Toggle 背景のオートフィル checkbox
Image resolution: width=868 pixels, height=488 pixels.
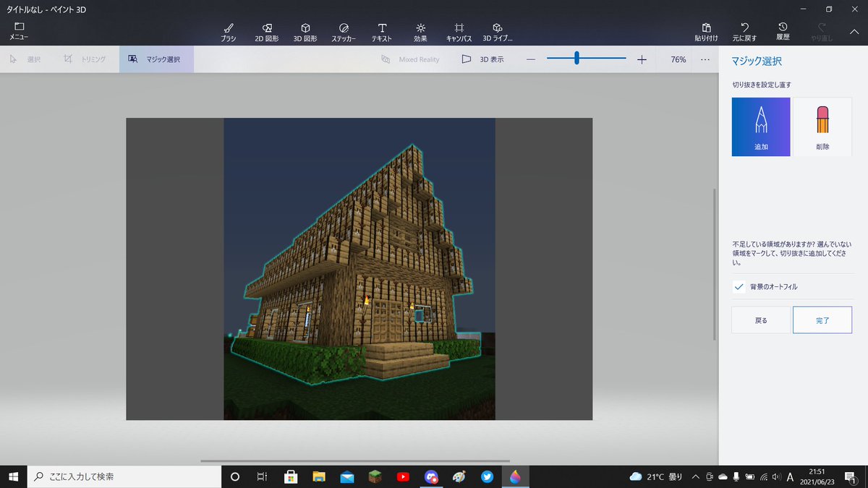tap(739, 287)
